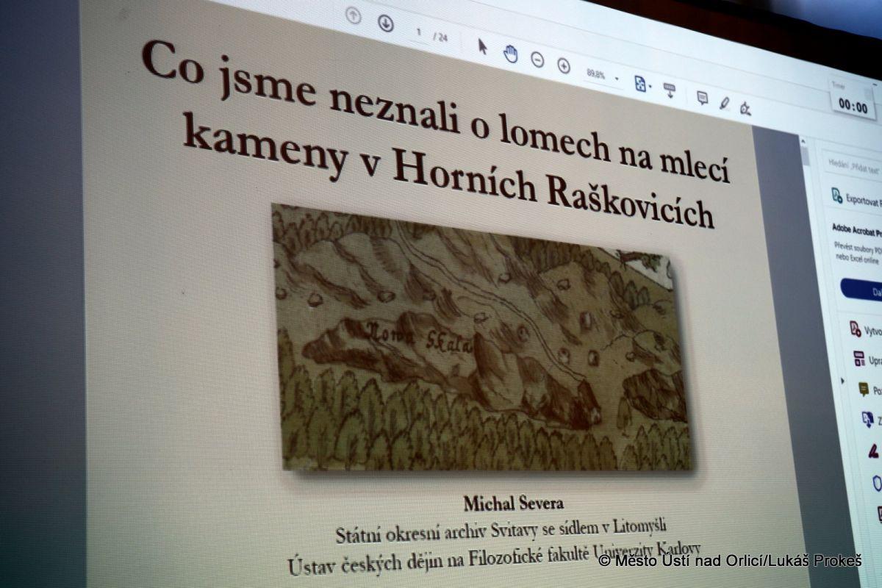Viewport: 882px width, 588px height.
Task: Open the Combine Files tool icon
Action: click(x=868, y=419)
